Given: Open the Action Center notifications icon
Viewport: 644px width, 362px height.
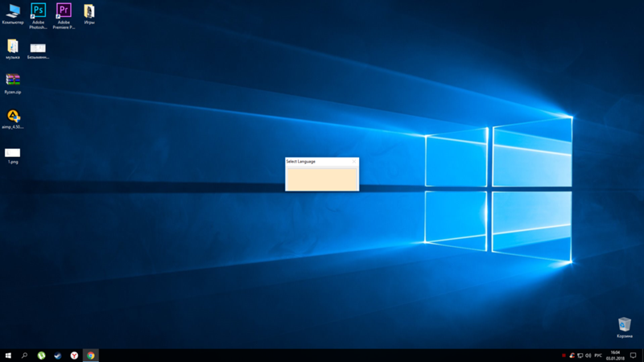Looking at the screenshot, I should coord(633,356).
